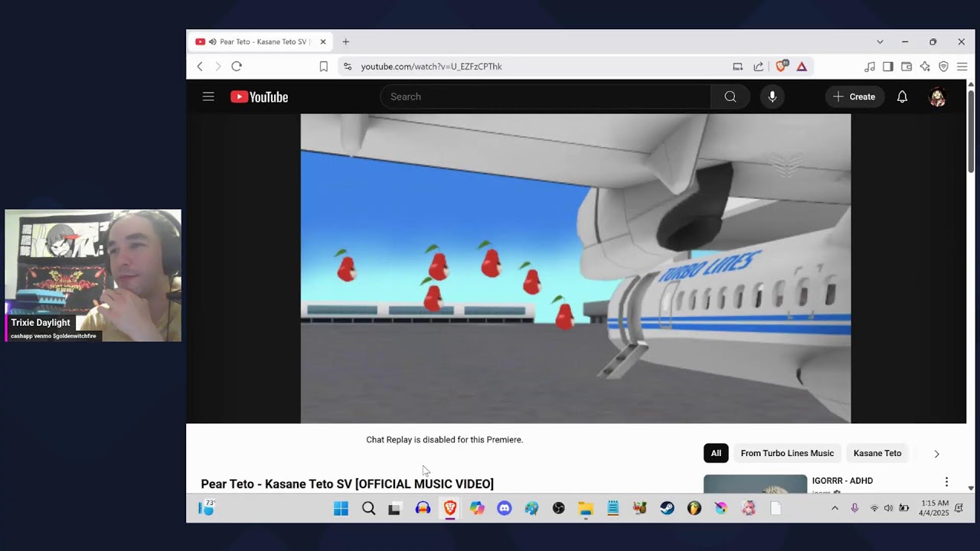The height and width of the screenshot is (551, 980).
Task: Open the Brave browser taskbar icon
Action: [449, 508]
